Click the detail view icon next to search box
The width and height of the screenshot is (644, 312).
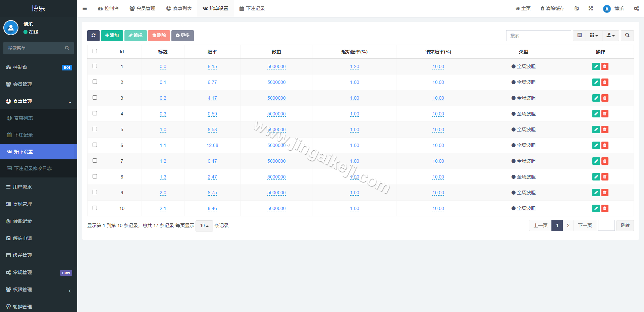[x=579, y=36]
